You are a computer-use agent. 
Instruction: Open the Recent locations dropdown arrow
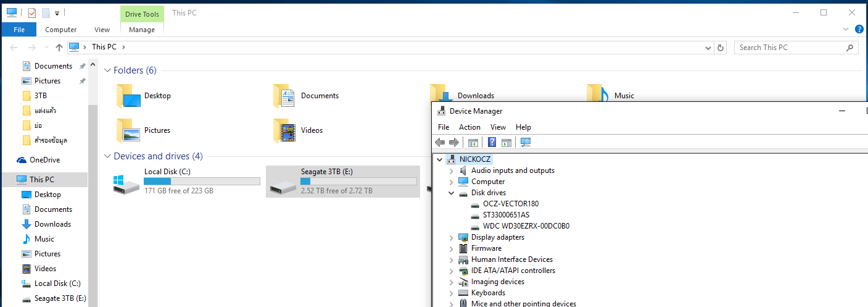click(x=46, y=48)
